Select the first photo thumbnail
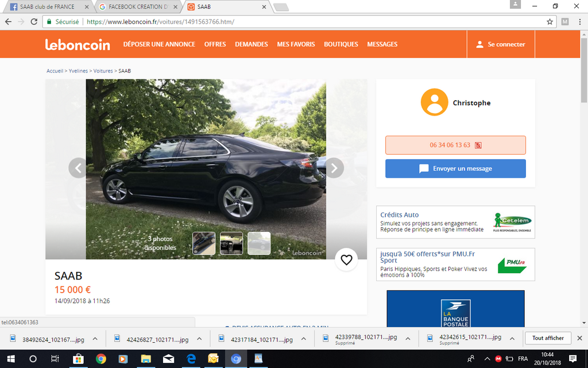This screenshot has width=588, height=368. 204,243
